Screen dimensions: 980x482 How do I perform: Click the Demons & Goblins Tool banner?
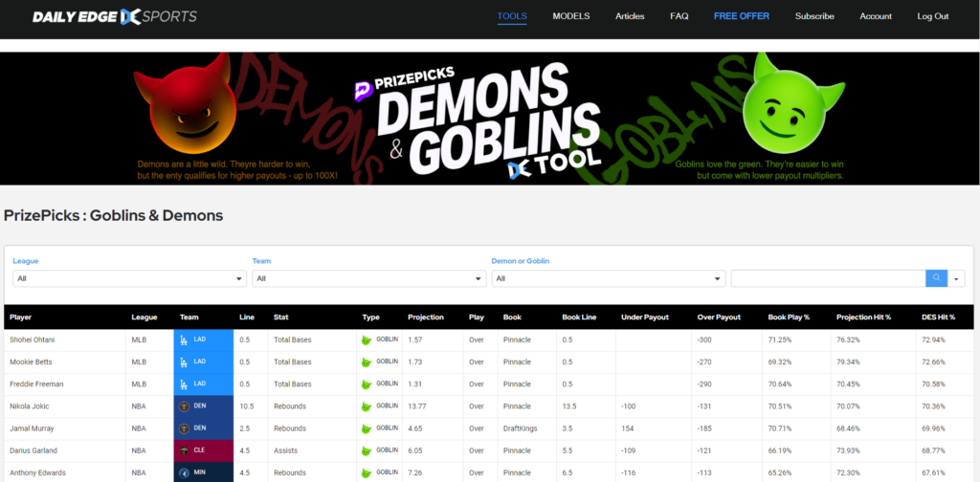(x=490, y=119)
